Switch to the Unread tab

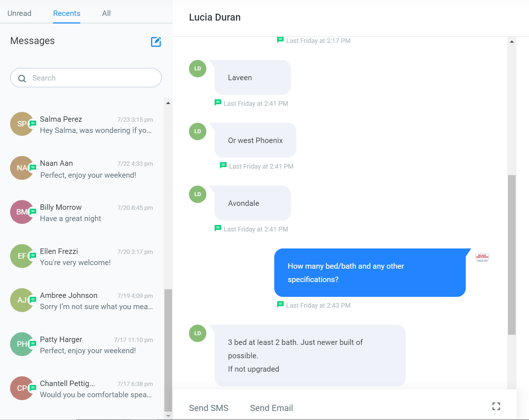[x=20, y=13]
